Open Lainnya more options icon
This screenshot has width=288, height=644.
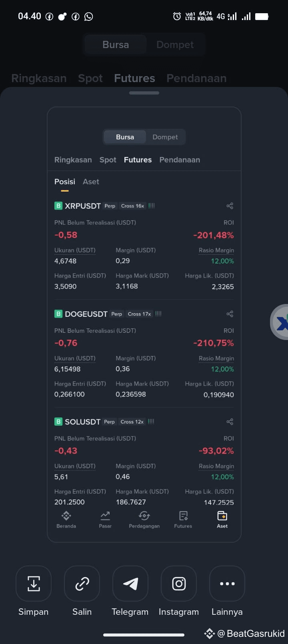[x=227, y=584]
